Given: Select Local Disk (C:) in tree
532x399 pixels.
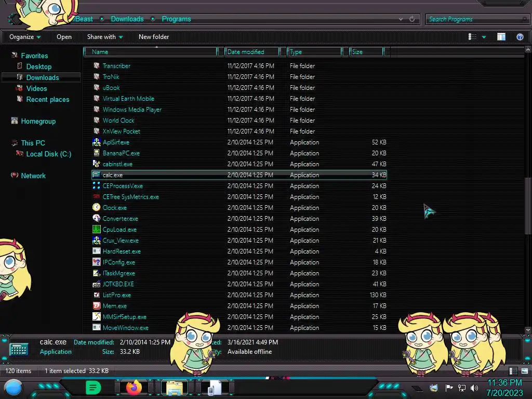Looking at the screenshot, I should pyautogui.click(x=49, y=154).
